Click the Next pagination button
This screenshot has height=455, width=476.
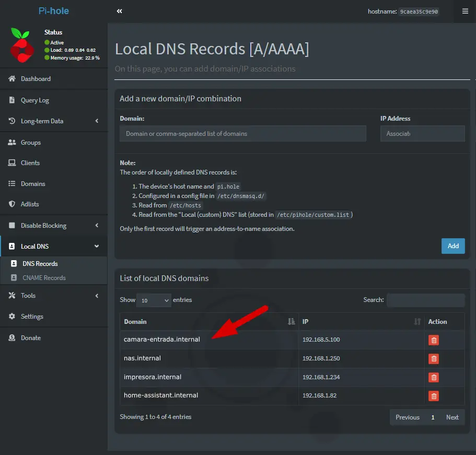pyautogui.click(x=452, y=417)
